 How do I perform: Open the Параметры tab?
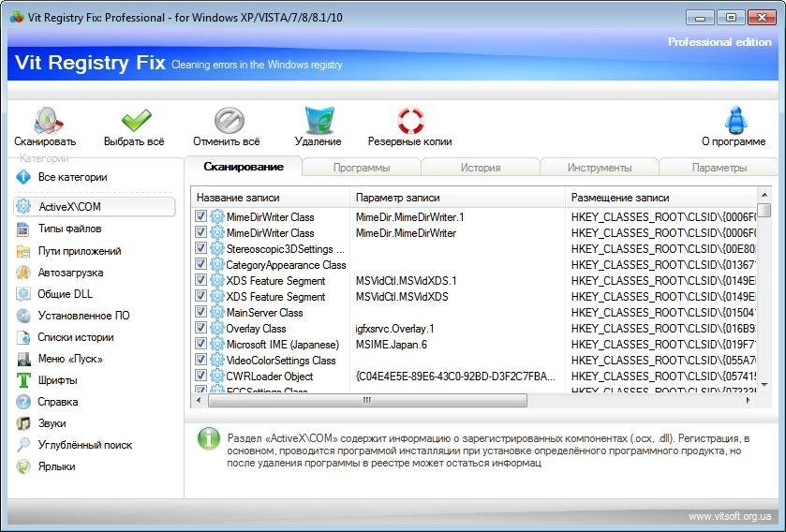coord(719,168)
